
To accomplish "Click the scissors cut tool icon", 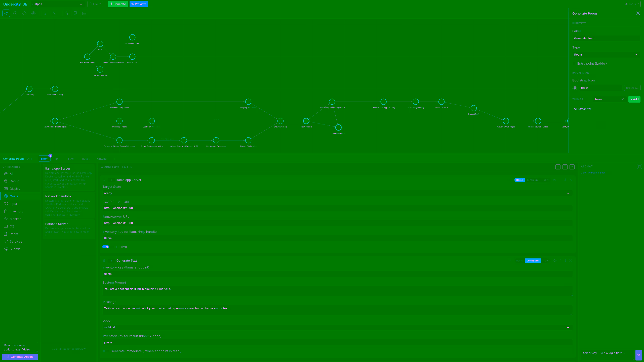I will [x=54, y=13].
